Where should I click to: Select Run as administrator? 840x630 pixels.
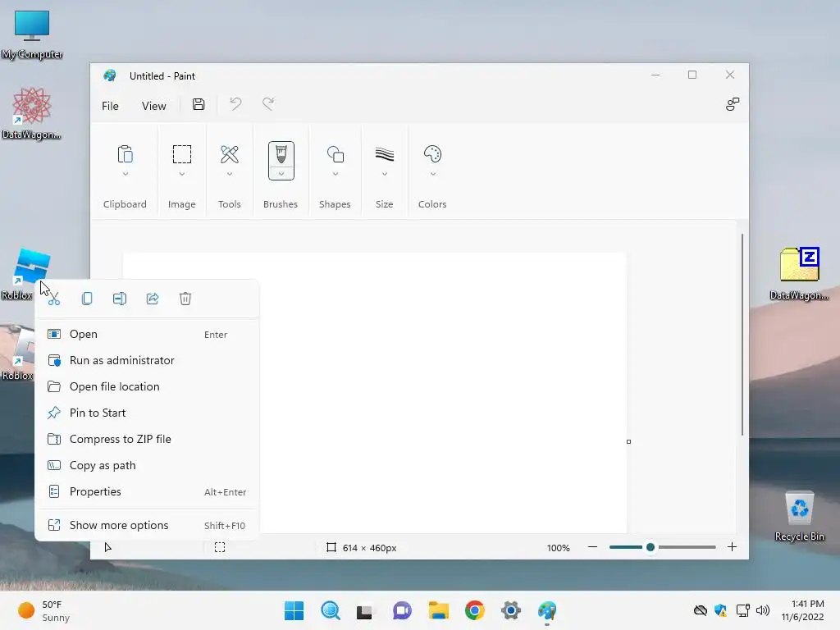coord(147,361)
